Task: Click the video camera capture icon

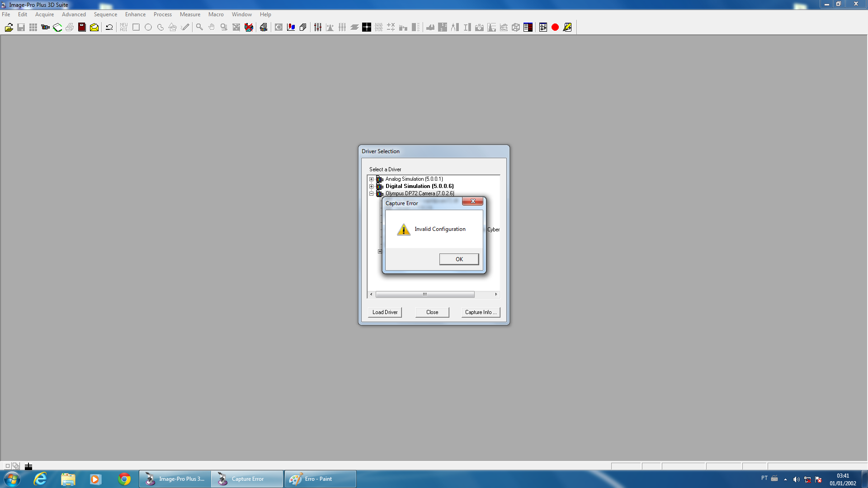Action: point(45,28)
